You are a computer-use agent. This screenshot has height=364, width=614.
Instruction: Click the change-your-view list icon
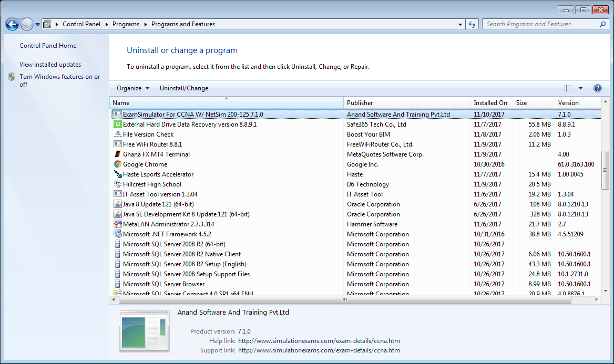click(567, 88)
